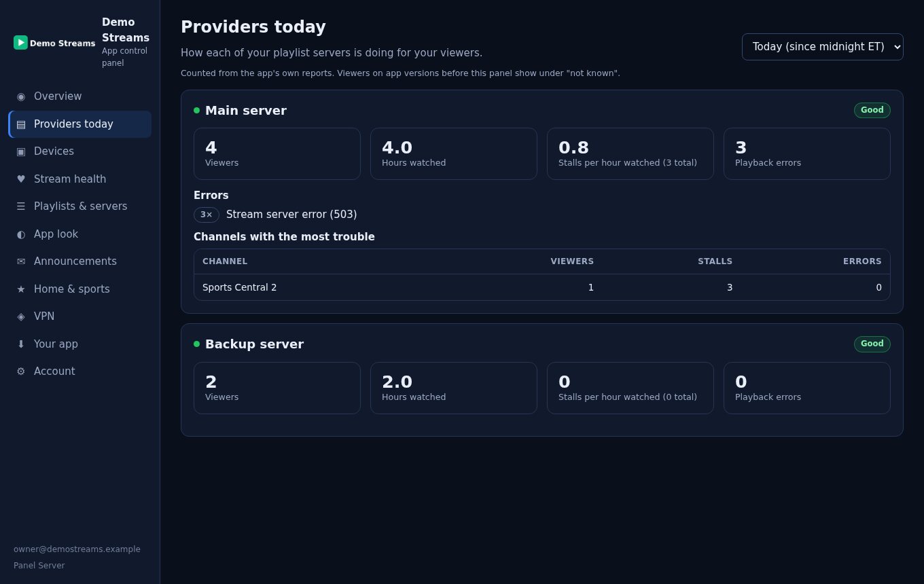Viewport: 924px width, 584px height.
Task: Click the Main server Viewers card
Action: tap(277, 154)
